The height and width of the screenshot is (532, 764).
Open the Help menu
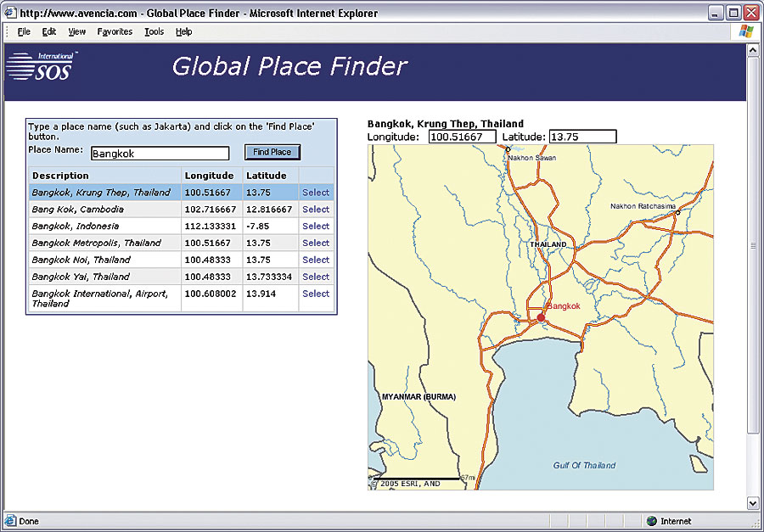pos(183,31)
